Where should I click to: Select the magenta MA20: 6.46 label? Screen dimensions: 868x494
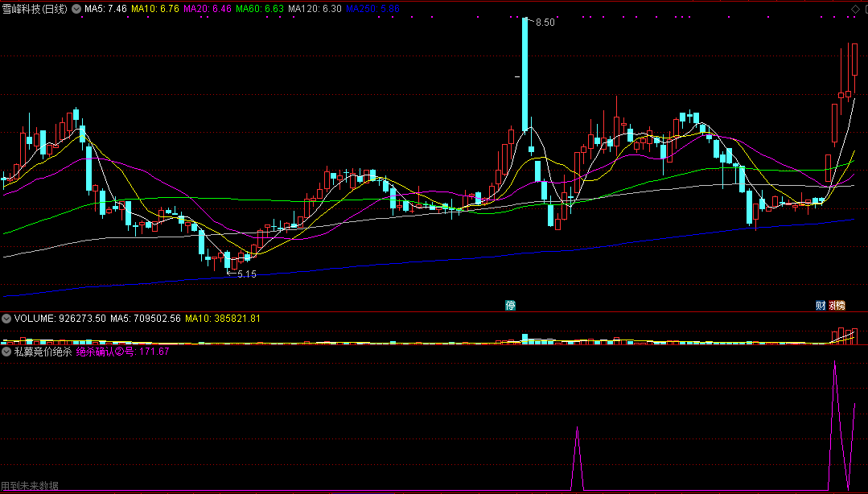tap(208, 9)
